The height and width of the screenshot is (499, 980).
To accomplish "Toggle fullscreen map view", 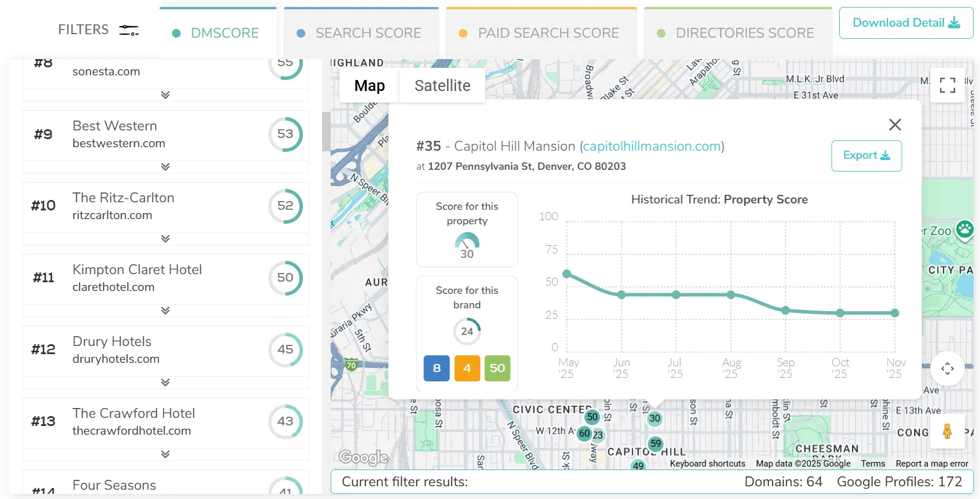I will [x=947, y=85].
